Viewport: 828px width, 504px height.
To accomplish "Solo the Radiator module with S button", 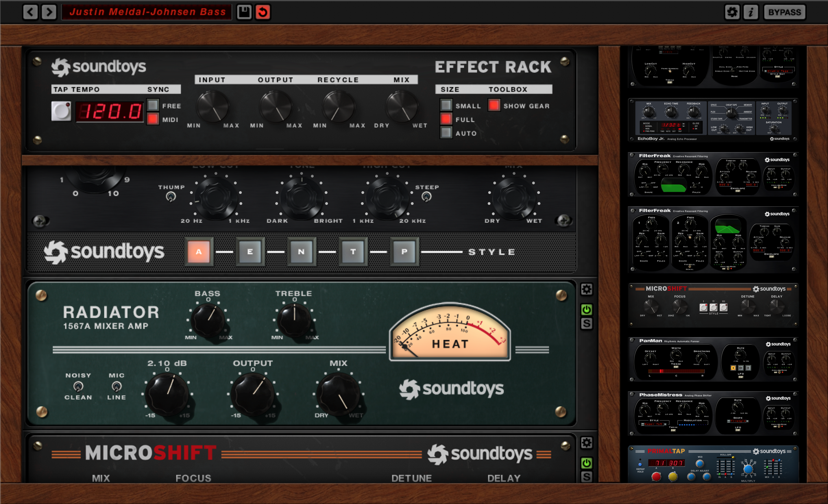I will pyautogui.click(x=586, y=323).
